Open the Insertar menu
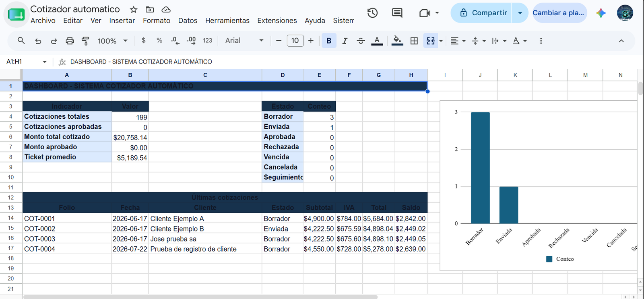 click(x=122, y=21)
